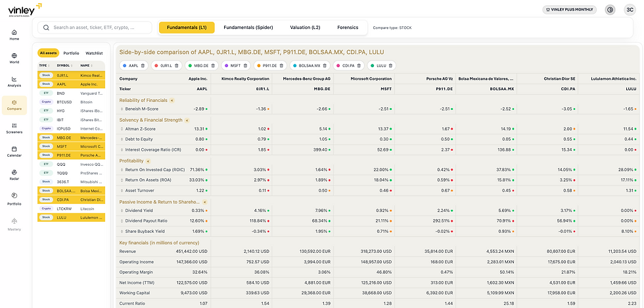
Task: Toggle the LTCKRW Litecoin row
Action: pyautogui.click(x=71, y=209)
